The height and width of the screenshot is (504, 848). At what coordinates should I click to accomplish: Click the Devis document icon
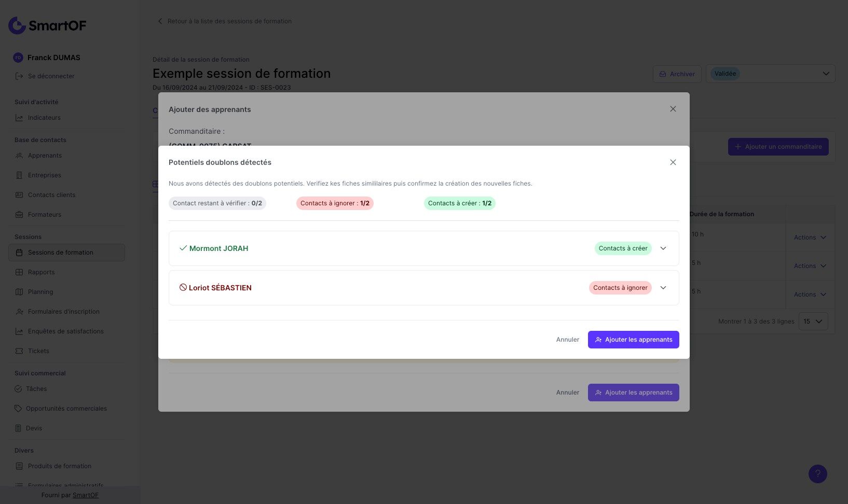[x=18, y=428]
